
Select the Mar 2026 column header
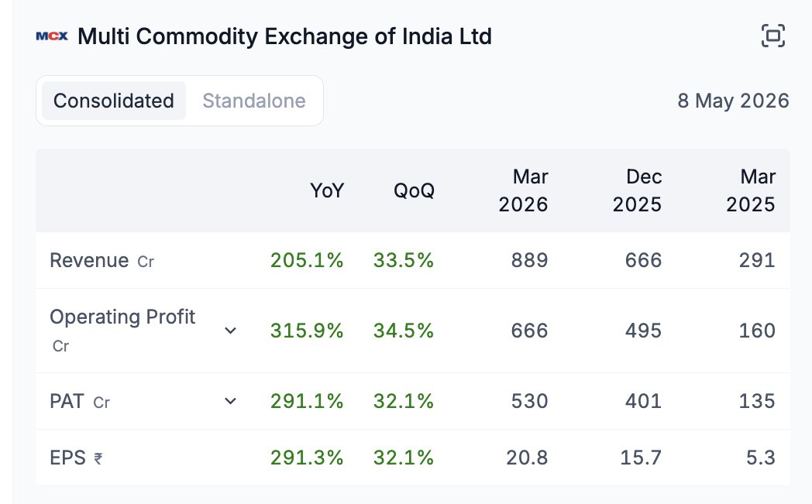[x=523, y=190]
